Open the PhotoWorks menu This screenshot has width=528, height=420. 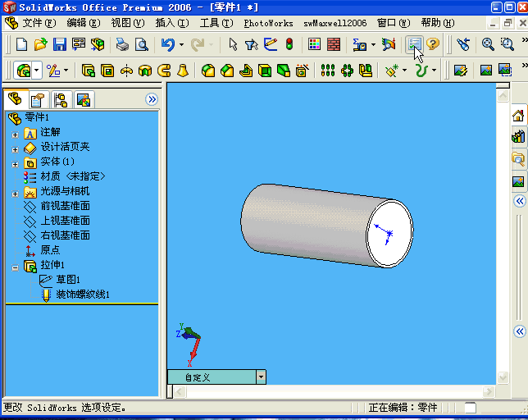pyautogui.click(x=268, y=23)
